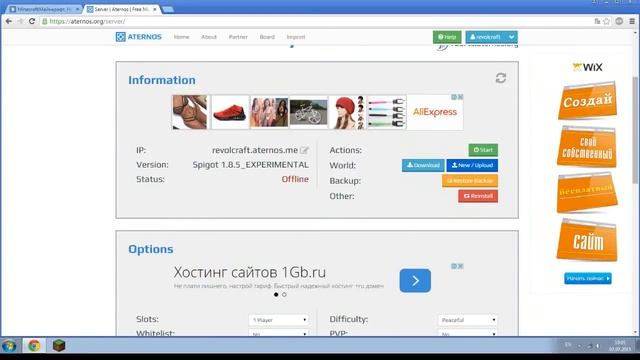Screen dimensions: 640x360
Task: Refresh server information with the reload icon
Action: (x=501, y=78)
